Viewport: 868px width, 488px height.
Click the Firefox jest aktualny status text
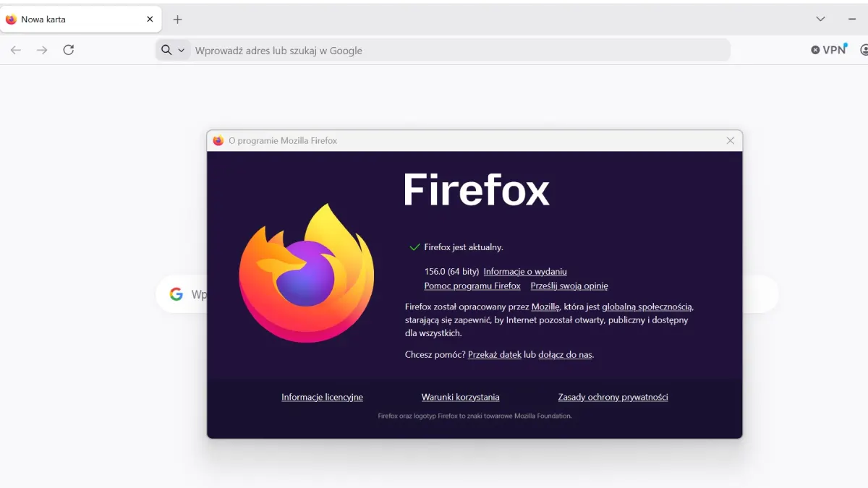pyautogui.click(x=464, y=247)
